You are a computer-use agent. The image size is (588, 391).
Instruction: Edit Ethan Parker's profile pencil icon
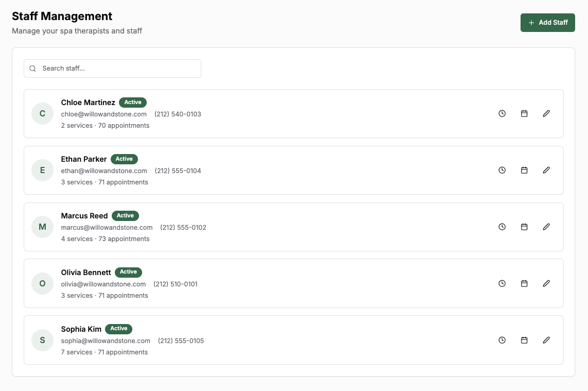tap(546, 170)
